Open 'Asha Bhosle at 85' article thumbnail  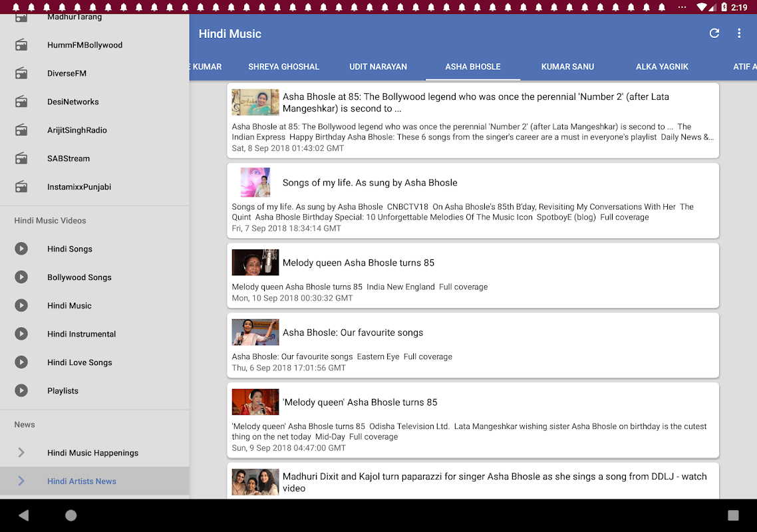tap(255, 102)
